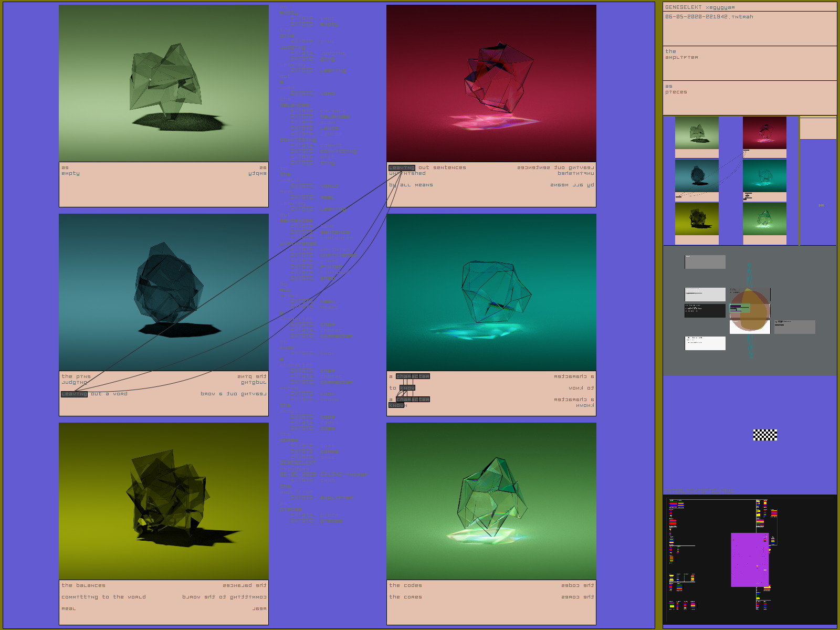This screenshot has width=840, height=630.
Task: Click the large purple rectangle block
Action: coord(750,560)
